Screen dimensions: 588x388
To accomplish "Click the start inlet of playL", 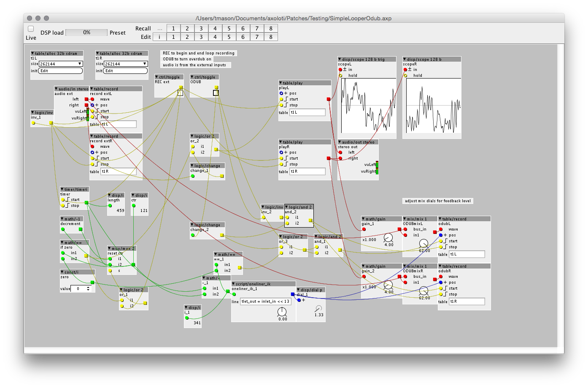I will [281, 99].
